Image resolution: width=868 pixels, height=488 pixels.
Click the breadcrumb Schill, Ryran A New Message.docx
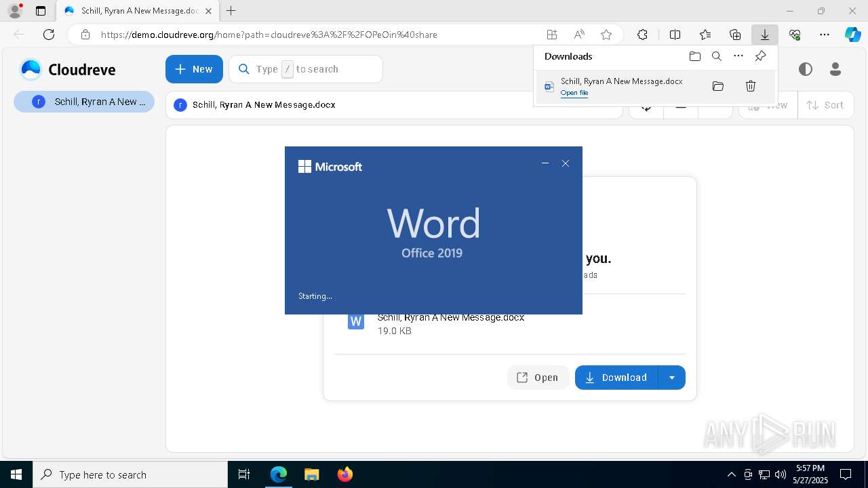pos(264,105)
